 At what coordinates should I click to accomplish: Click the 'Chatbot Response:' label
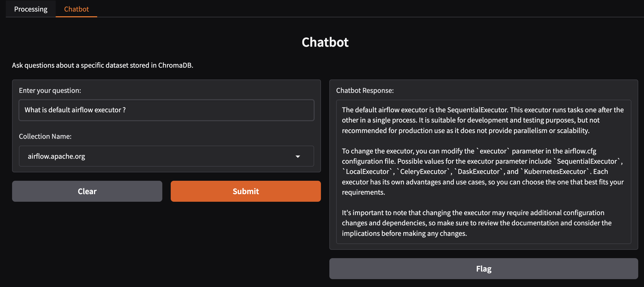click(365, 91)
